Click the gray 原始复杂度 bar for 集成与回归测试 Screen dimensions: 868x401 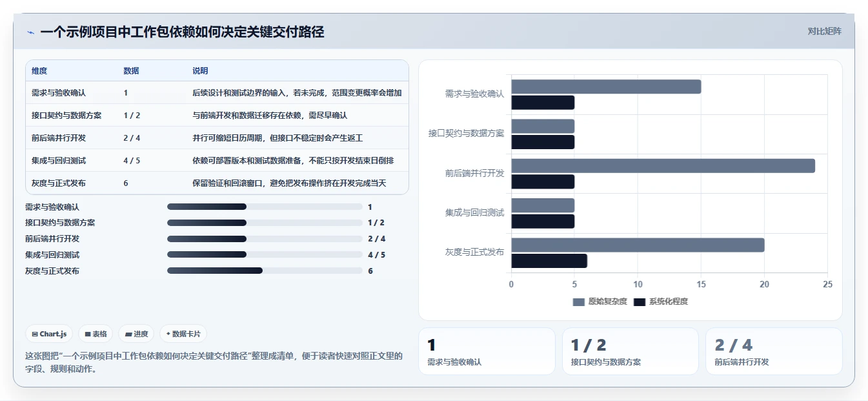tap(543, 205)
